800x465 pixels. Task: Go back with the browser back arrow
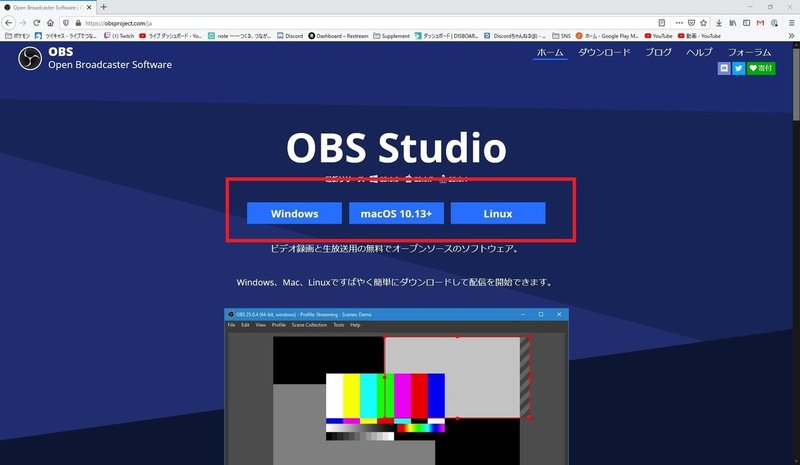(x=8, y=23)
